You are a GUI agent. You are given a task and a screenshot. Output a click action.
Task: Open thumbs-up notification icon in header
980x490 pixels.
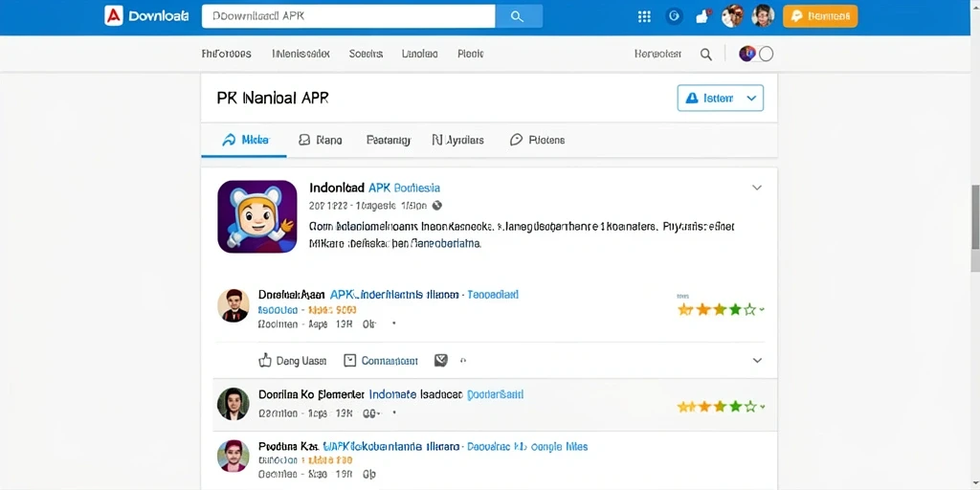click(703, 17)
